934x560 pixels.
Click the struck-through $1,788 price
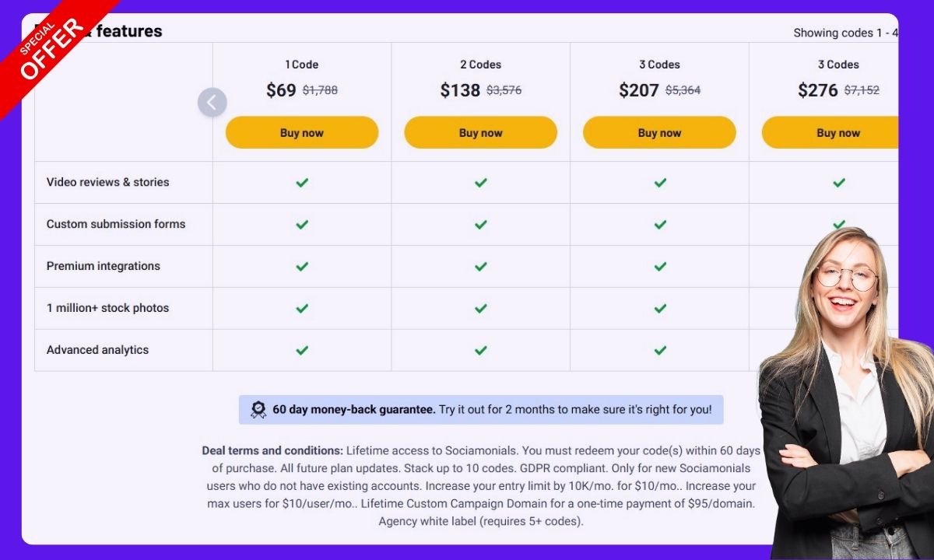[x=320, y=90]
